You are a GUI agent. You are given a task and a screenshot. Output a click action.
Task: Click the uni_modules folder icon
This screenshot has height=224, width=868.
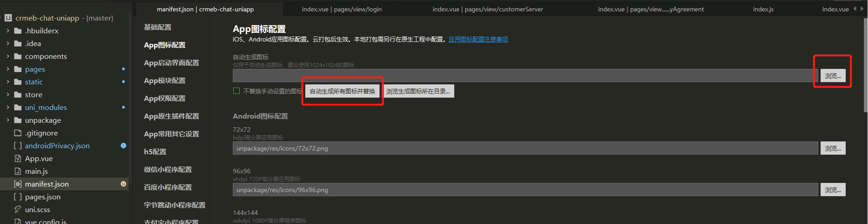click(18, 107)
